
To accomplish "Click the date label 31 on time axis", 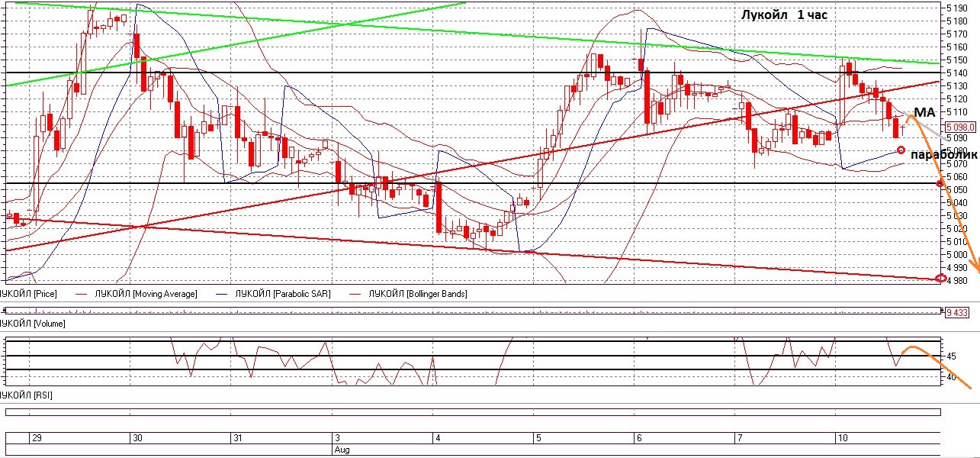I will coord(238,438).
